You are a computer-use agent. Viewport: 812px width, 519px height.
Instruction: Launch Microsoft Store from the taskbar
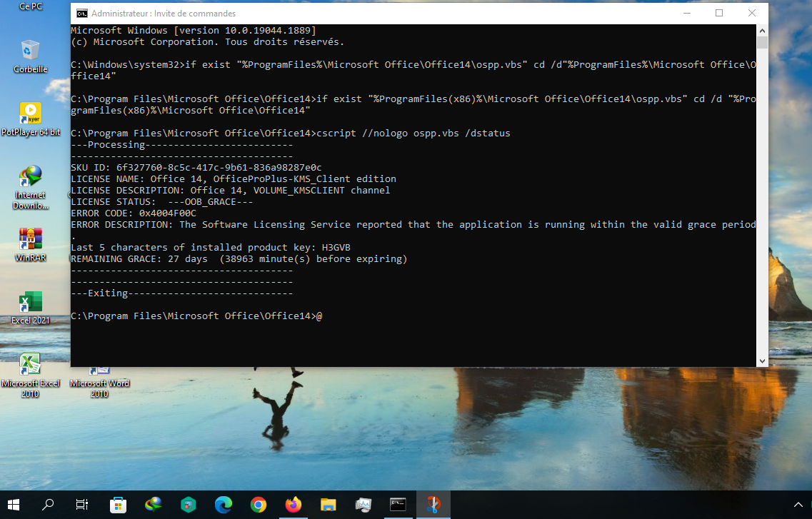point(118,505)
